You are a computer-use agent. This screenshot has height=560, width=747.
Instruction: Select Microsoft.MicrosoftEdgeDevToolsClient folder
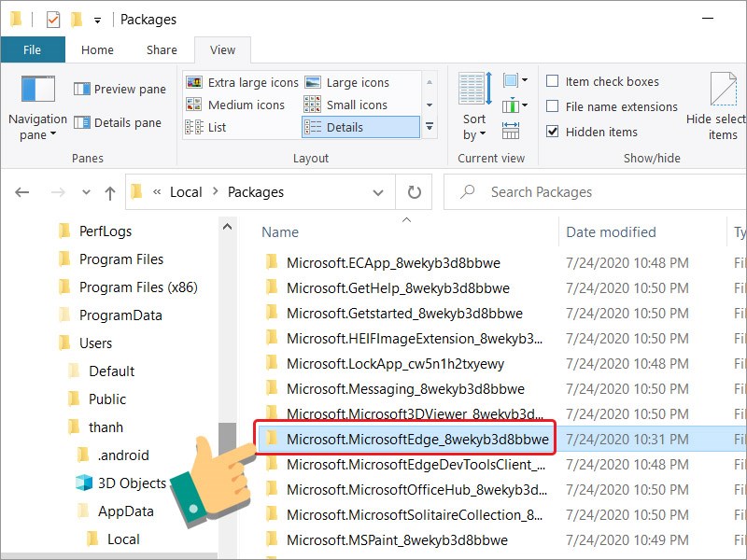(x=416, y=464)
